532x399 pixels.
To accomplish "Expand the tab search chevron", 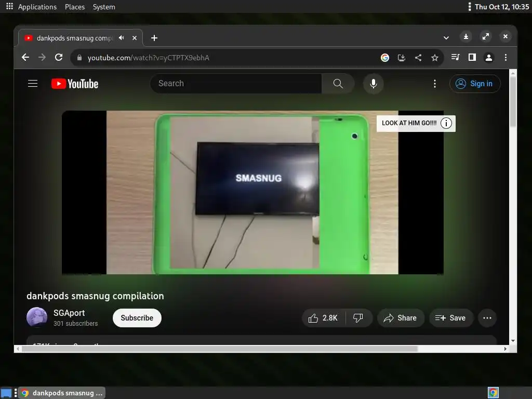I will tap(446, 37).
